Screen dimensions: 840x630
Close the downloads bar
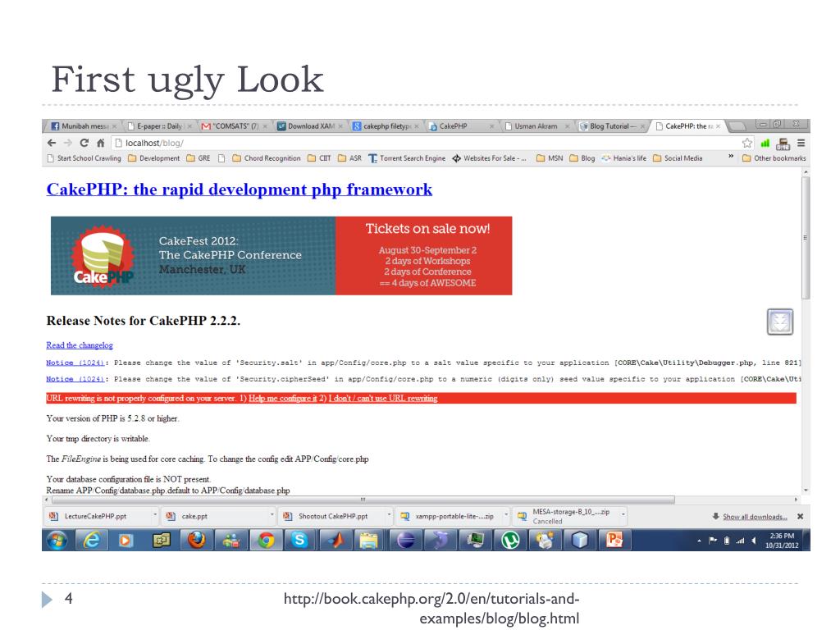point(801,517)
